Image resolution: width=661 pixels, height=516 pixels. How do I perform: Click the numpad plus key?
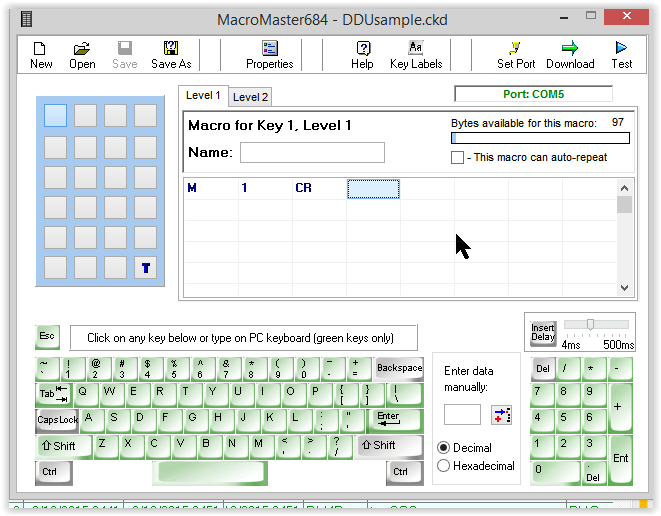[x=621, y=407]
